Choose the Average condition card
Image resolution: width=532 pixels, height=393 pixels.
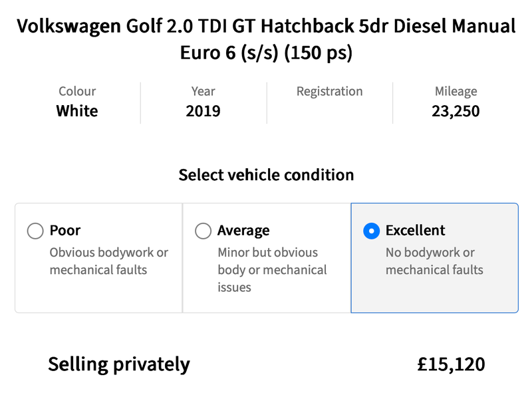(x=267, y=258)
